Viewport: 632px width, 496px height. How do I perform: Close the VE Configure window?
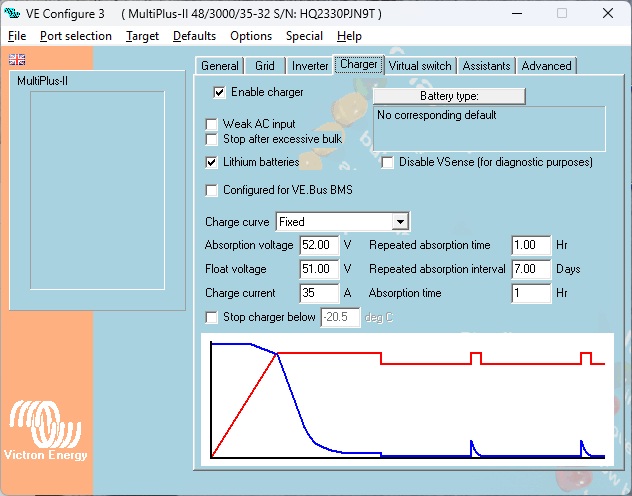[608, 13]
